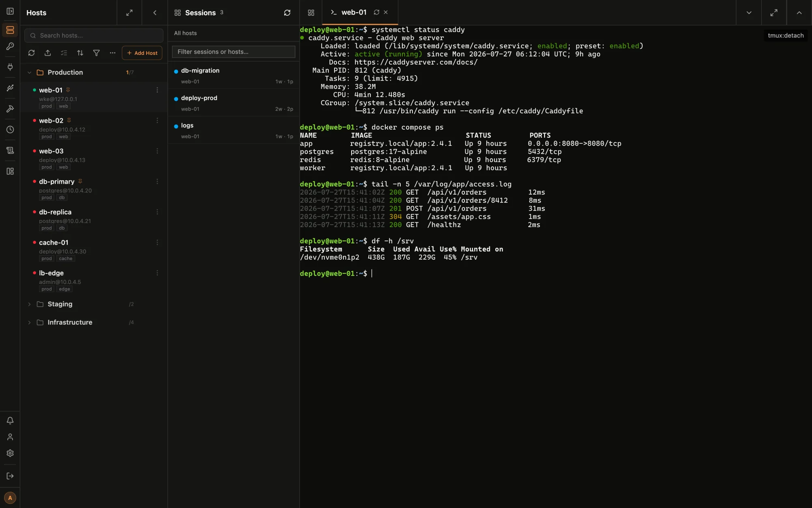The image size is (812, 508).
Task: Focus the Filter sessions or hosts field
Action: 233,52
